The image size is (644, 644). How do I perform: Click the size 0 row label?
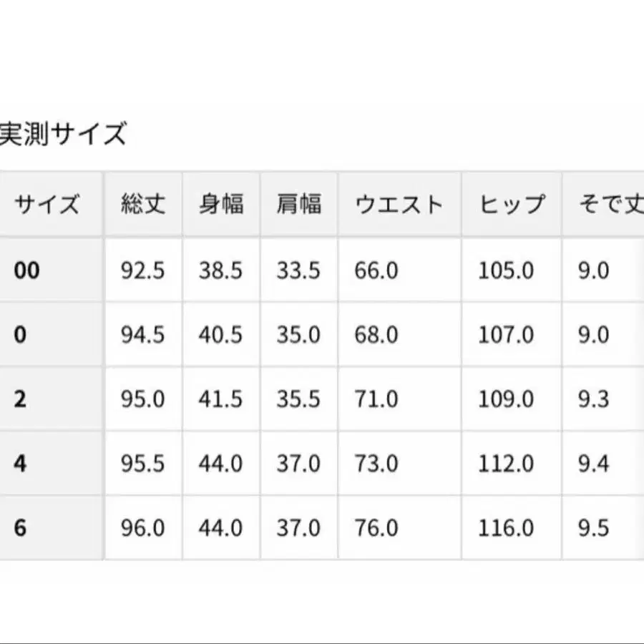pos(20,335)
